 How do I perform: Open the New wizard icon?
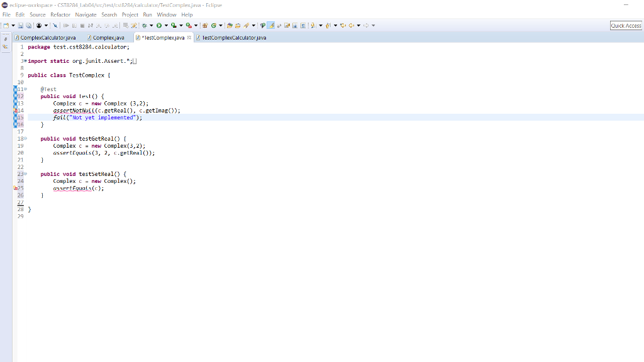6,25
